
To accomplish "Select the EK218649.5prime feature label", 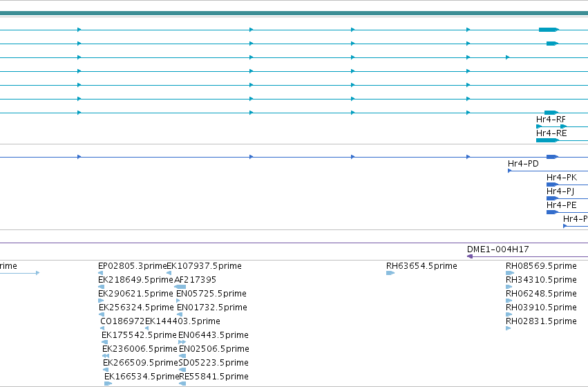I will point(135,280).
